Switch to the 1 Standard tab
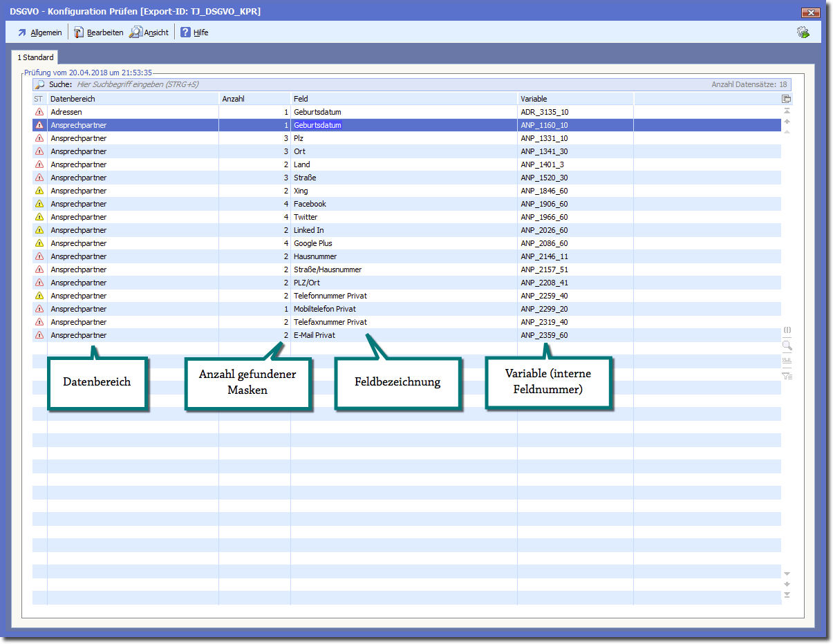 pos(35,57)
